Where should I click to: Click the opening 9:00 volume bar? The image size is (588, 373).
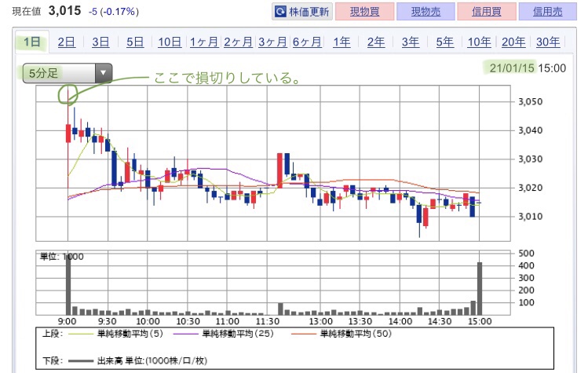click(68, 284)
